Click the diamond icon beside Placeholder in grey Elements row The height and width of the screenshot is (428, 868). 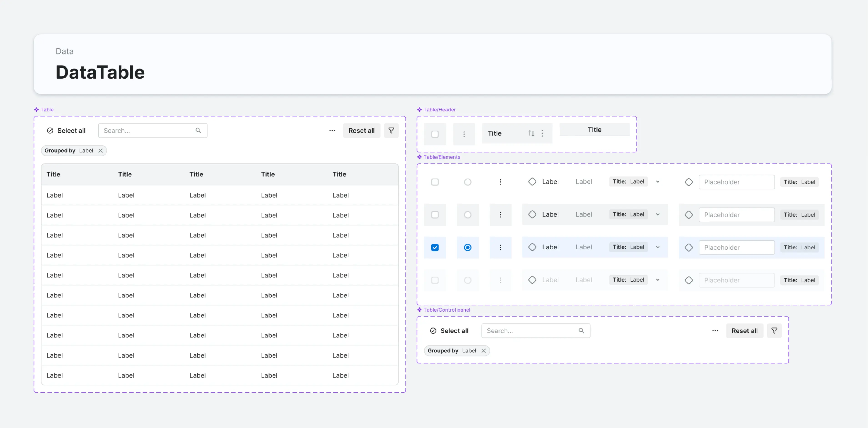coord(689,215)
